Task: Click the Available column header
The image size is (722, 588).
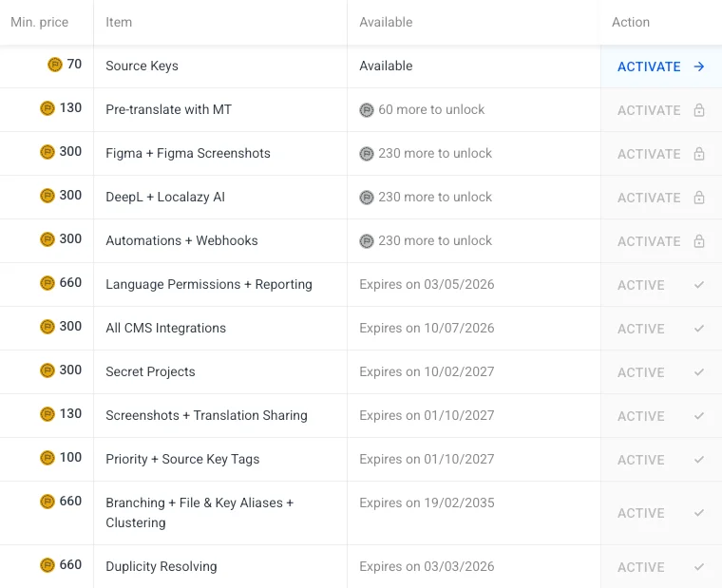Action: pyautogui.click(x=386, y=22)
